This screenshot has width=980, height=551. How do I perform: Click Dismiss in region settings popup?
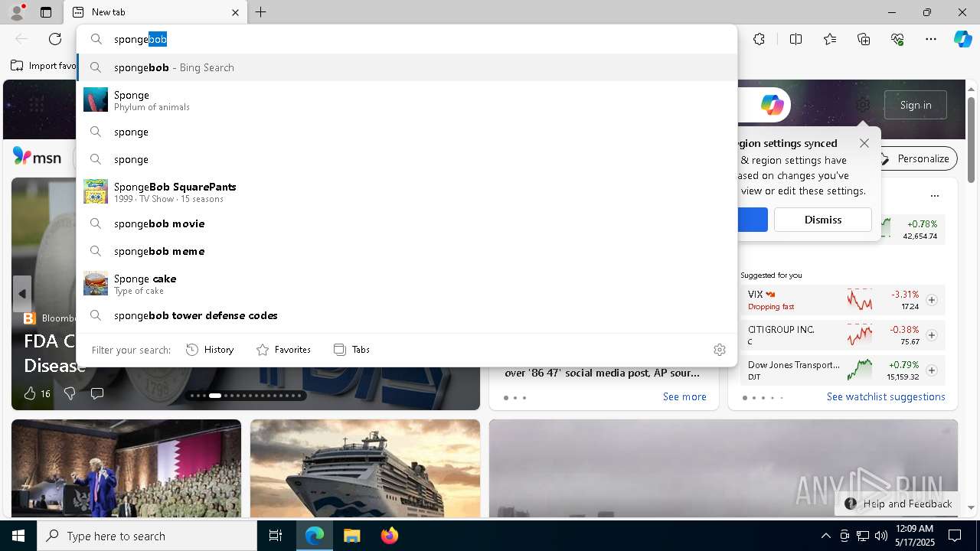point(823,220)
